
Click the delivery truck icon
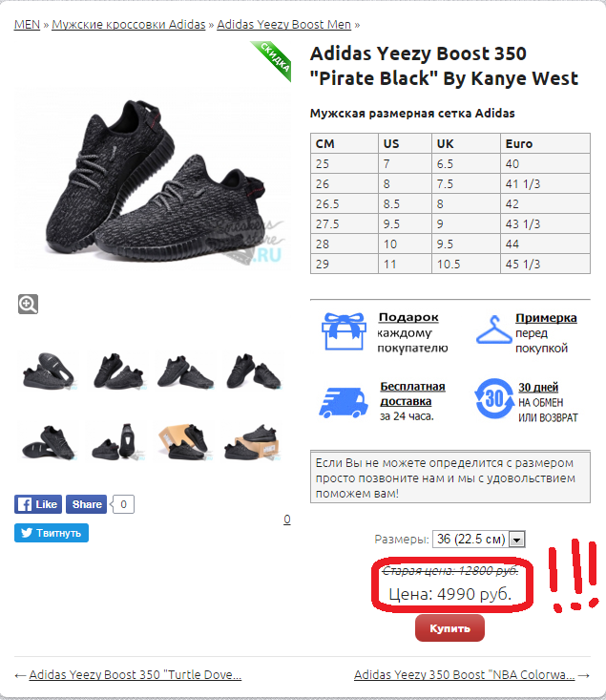click(344, 403)
